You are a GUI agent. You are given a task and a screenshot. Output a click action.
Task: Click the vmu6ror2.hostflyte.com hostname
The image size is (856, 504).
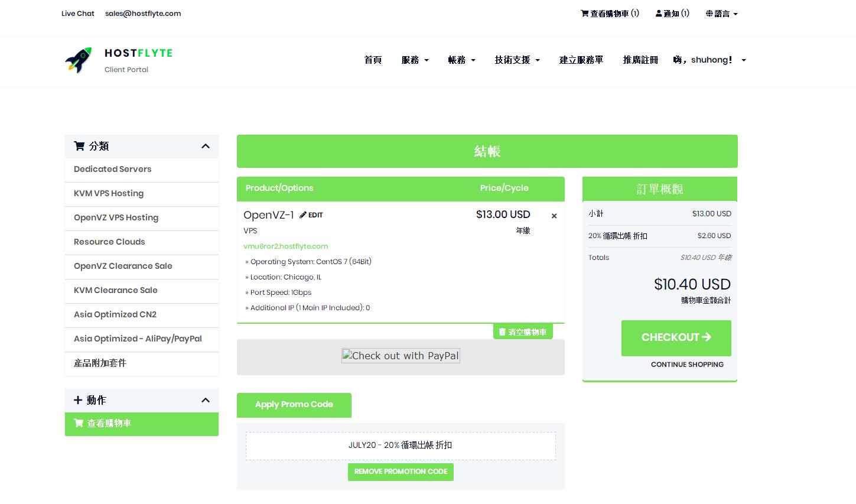point(285,246)
